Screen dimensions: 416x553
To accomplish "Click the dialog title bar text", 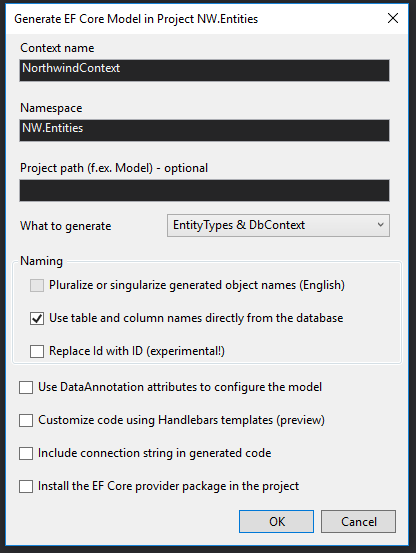I will coord(136,19).
